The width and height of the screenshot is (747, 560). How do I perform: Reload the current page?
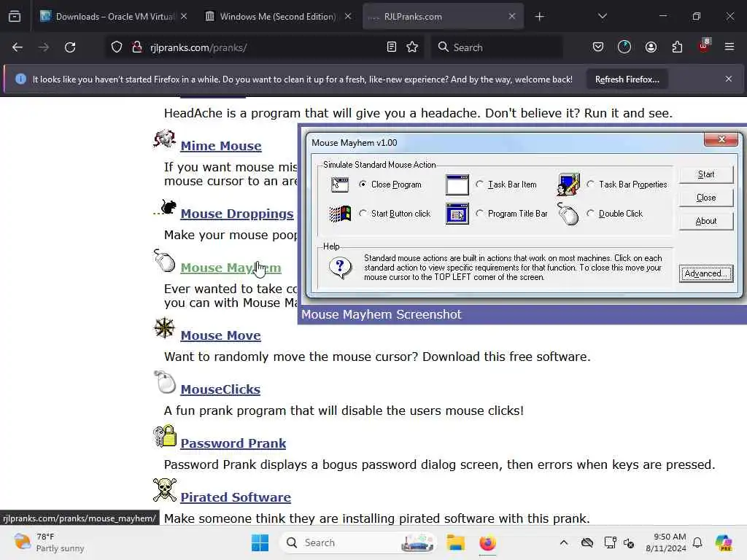tap(70, 47)
